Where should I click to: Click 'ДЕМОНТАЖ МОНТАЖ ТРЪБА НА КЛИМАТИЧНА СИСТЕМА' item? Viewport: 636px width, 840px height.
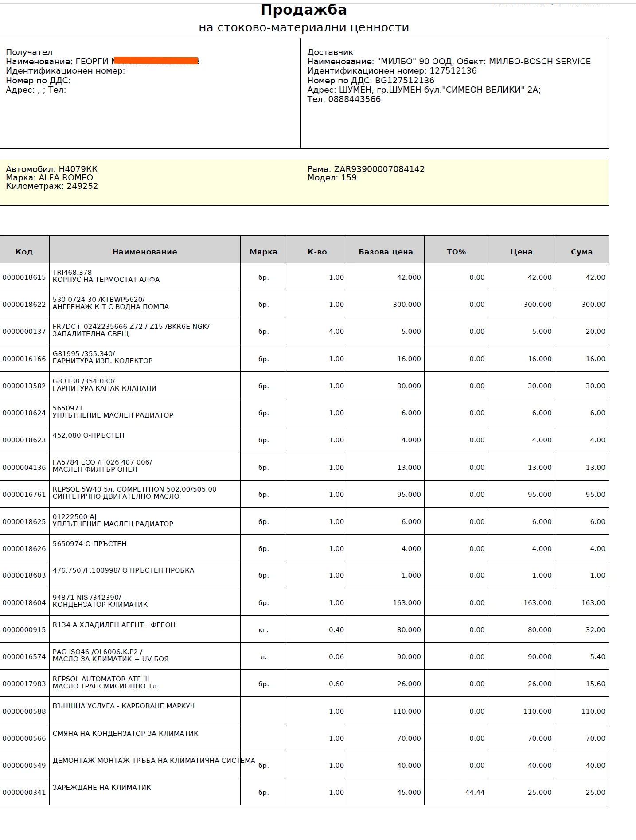154,761
